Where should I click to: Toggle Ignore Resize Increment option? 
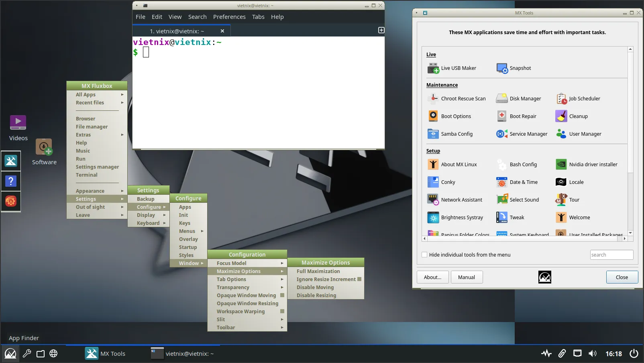click(x=326, y=279)
